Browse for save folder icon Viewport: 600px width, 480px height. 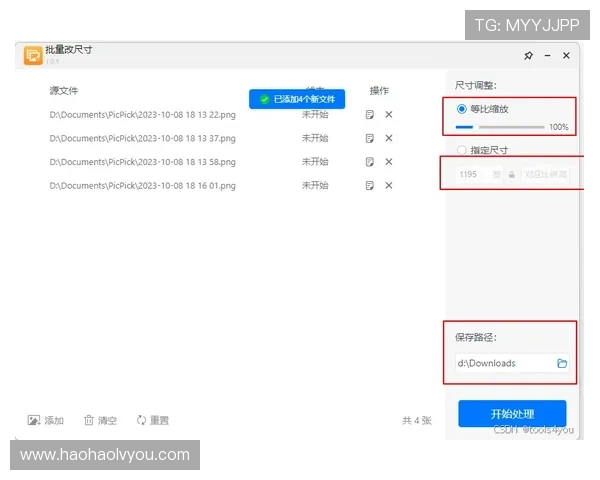click(x=562, y=363)
